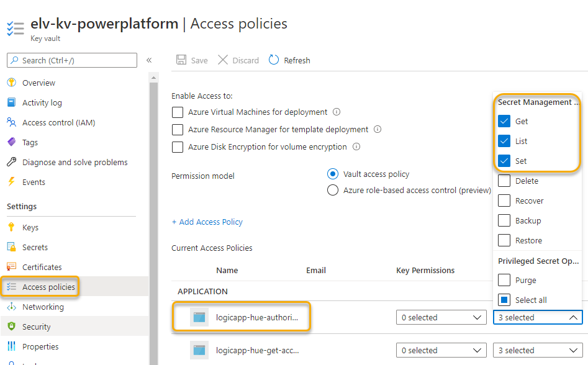Click the yellow Keys icon
588x365 pixels.
[x=12, y=227]
